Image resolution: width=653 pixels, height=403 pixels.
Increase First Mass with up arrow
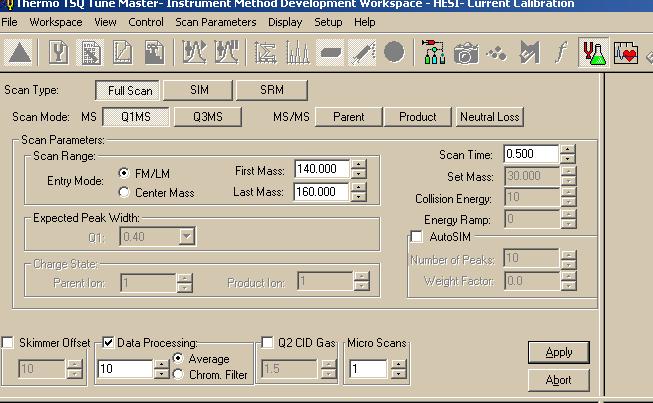[359, 164]
